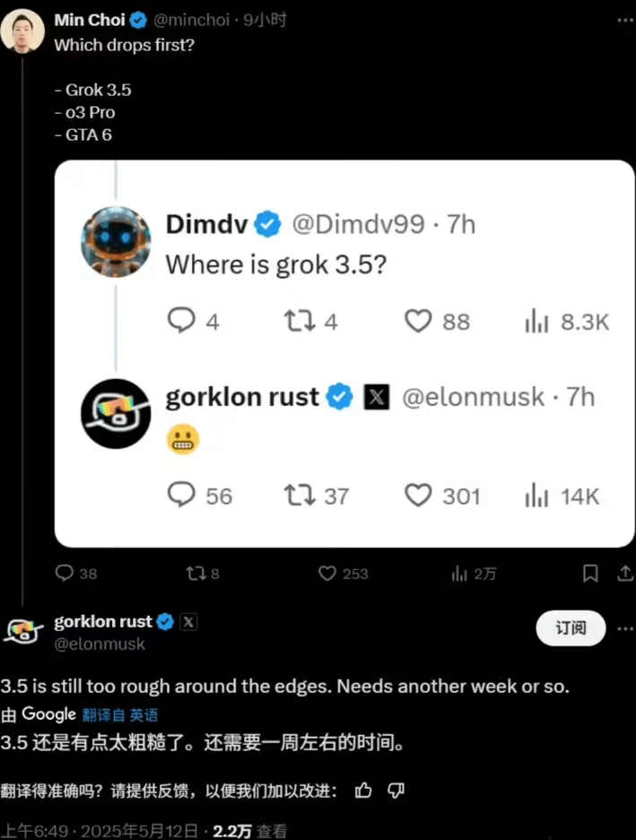Like Min Choi's post with 253 likes
This screenshot has height=840, width=636.
pyautogui.click(x=343, y=574)
